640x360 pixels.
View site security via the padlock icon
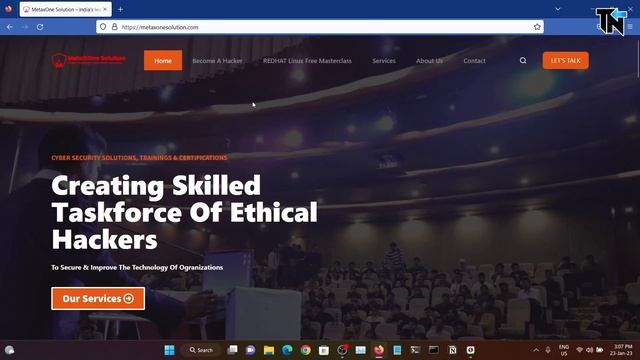point(115,27)
